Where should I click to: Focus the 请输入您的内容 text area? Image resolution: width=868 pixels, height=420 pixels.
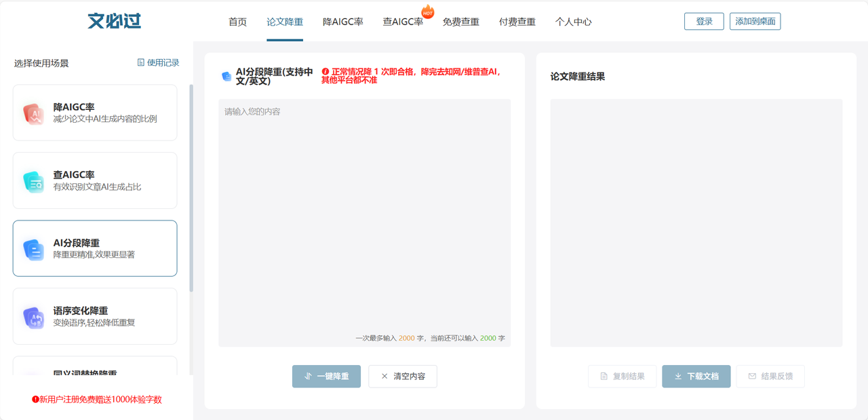[x=365, y=223]
